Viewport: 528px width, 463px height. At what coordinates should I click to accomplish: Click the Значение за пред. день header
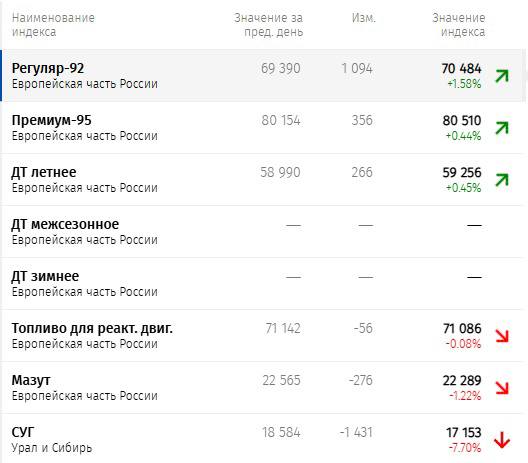tap(268, 25)
